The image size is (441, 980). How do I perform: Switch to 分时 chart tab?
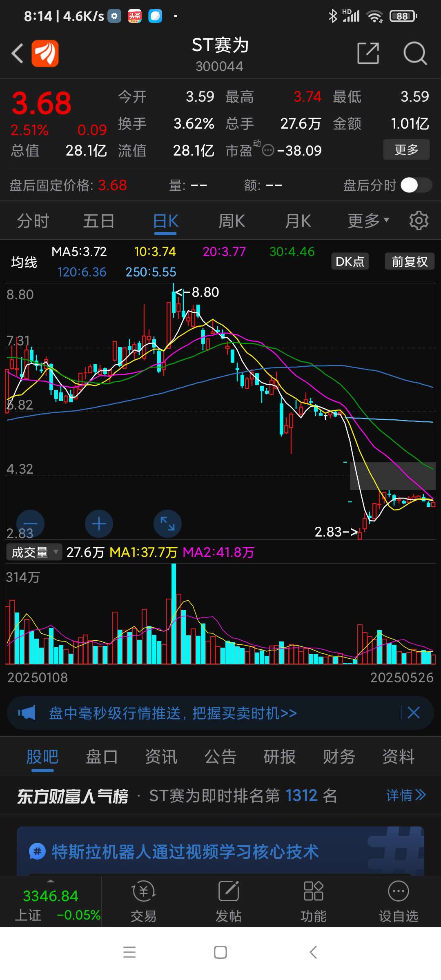click(33, 221)
